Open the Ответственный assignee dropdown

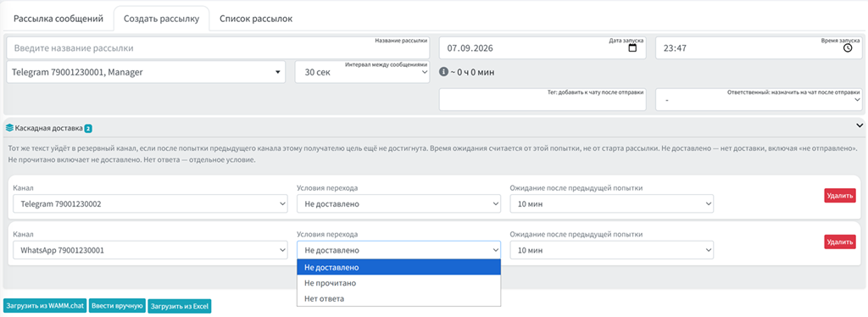(x=759, y=99)
